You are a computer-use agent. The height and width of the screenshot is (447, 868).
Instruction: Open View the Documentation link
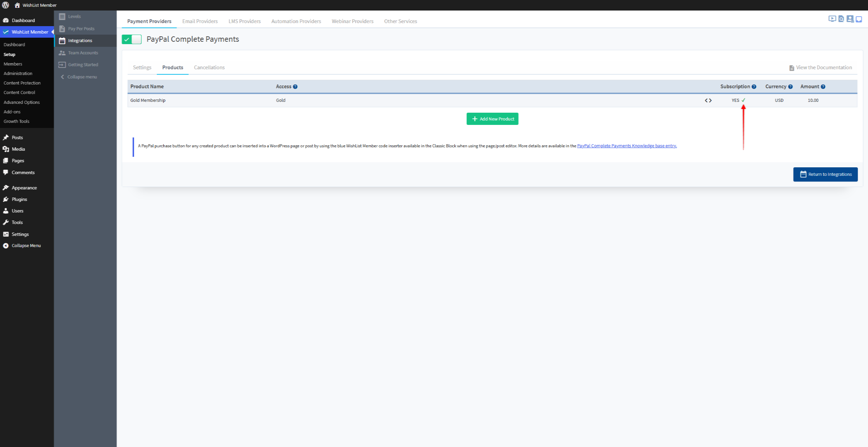(x=820, y=68)
